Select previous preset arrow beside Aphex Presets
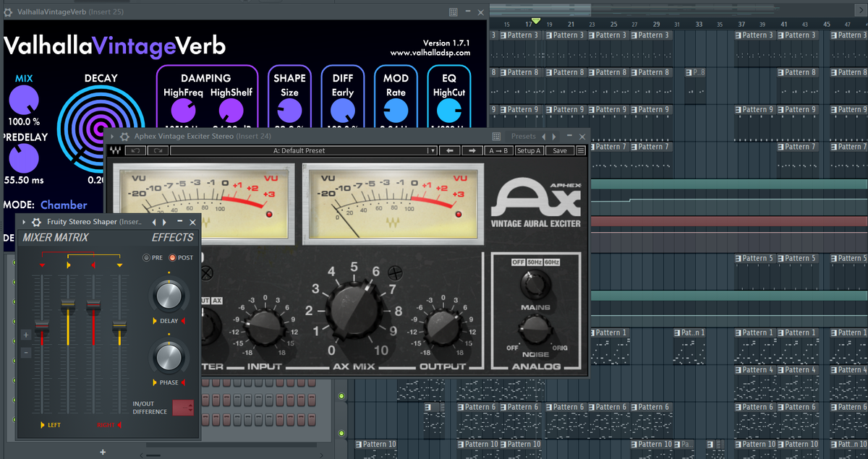Image resolution: width=868 pixels, height=459 pixels. [545, 136]
